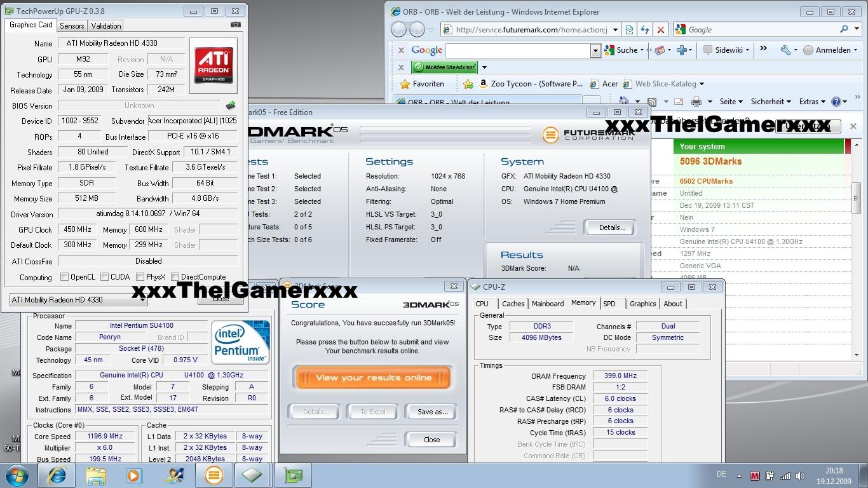This screenshot has width=868, height=488.
Task: Click the RSS feeds icon in IE command bar
Action: pyautogui.click(x=651, y=102)
